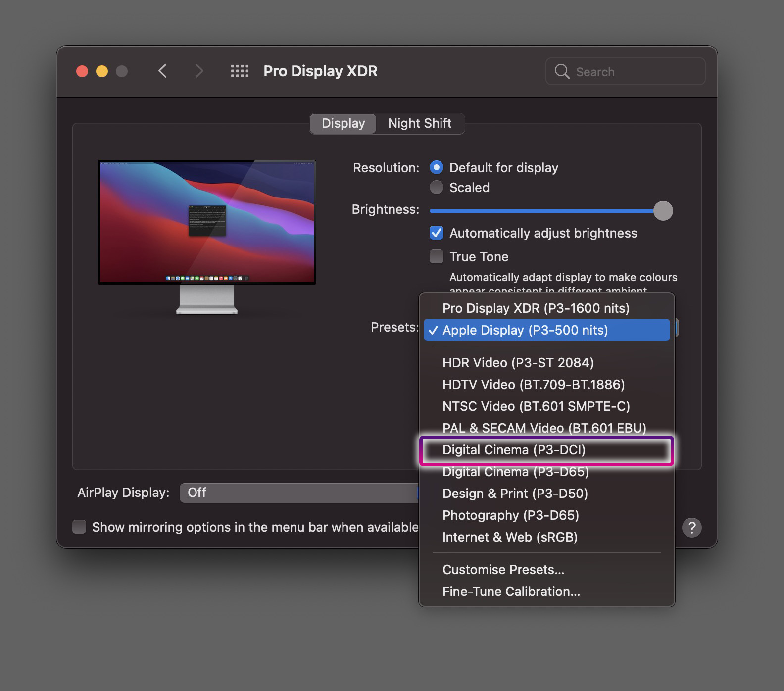Viewport: 784px width, 691px height.
Task: Click the Pro Display XDR monitor thumbnail
Action: point(207,237)
